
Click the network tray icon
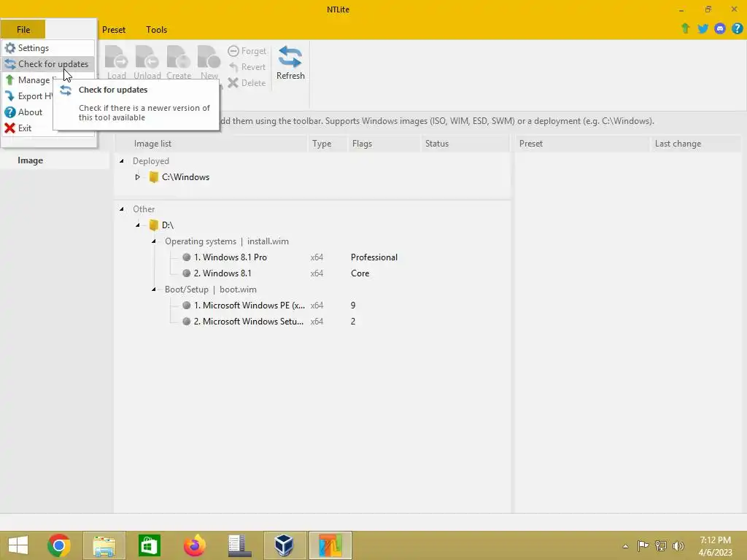(x=661, y=545)
